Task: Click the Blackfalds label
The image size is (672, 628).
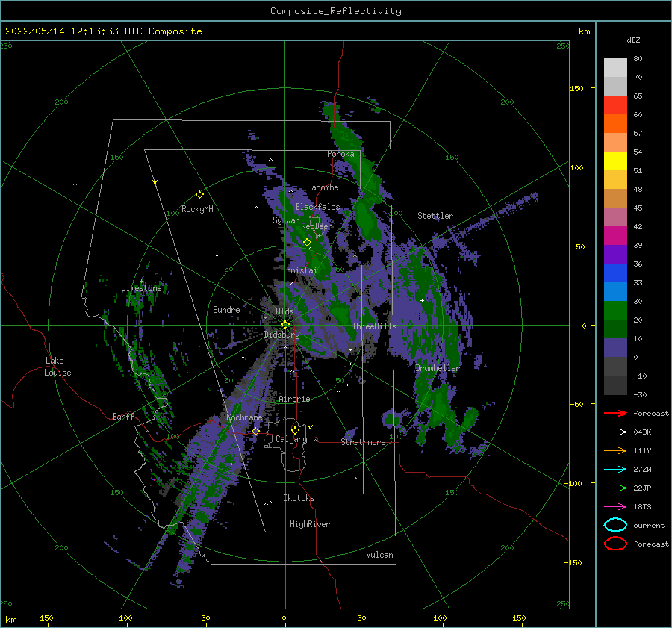Action: click(317, 207)
